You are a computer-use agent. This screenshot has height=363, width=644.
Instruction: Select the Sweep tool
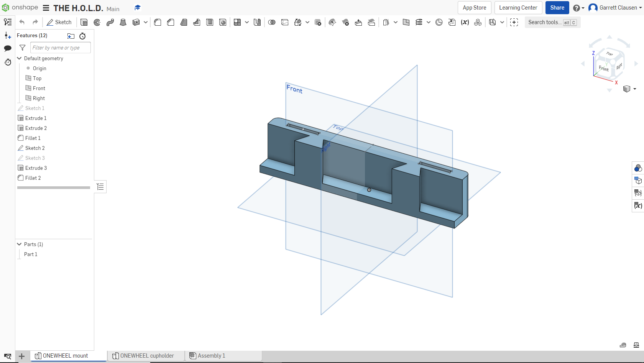click(110, 22)
